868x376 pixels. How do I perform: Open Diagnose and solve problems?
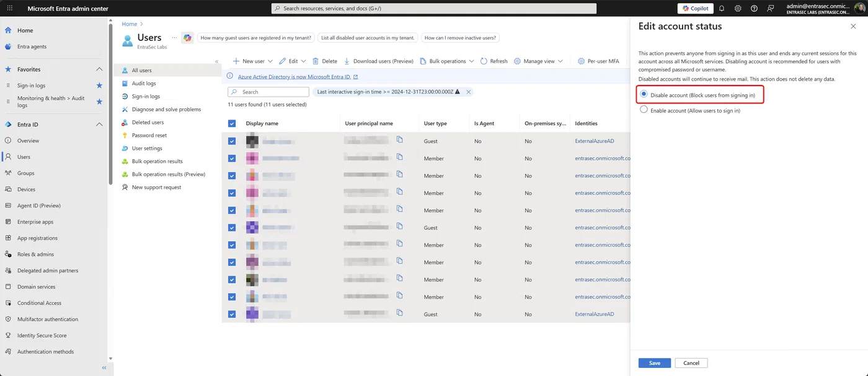click(166, 110)
